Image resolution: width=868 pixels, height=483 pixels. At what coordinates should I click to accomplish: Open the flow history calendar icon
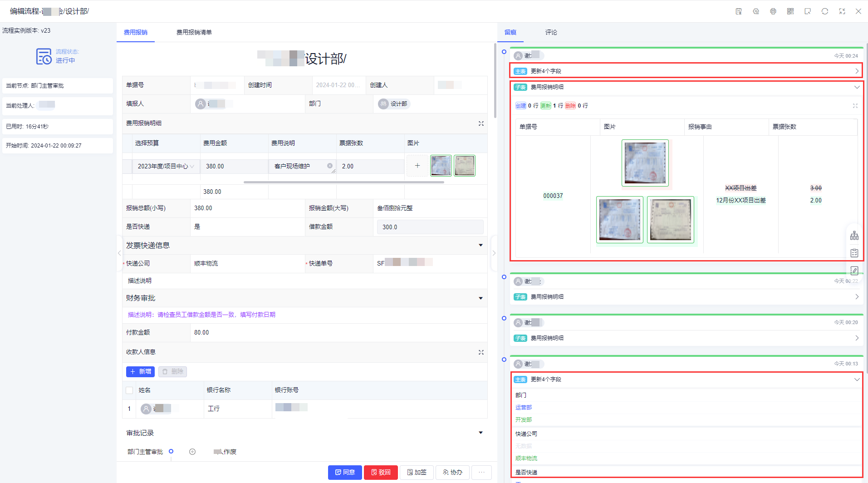point(739,11)
